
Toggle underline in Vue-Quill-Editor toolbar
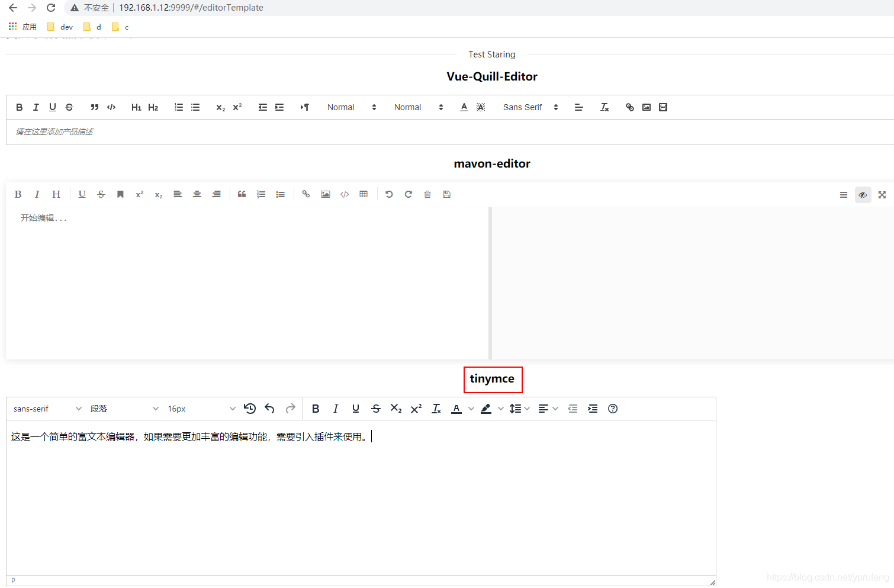click(x=53, y=107)
